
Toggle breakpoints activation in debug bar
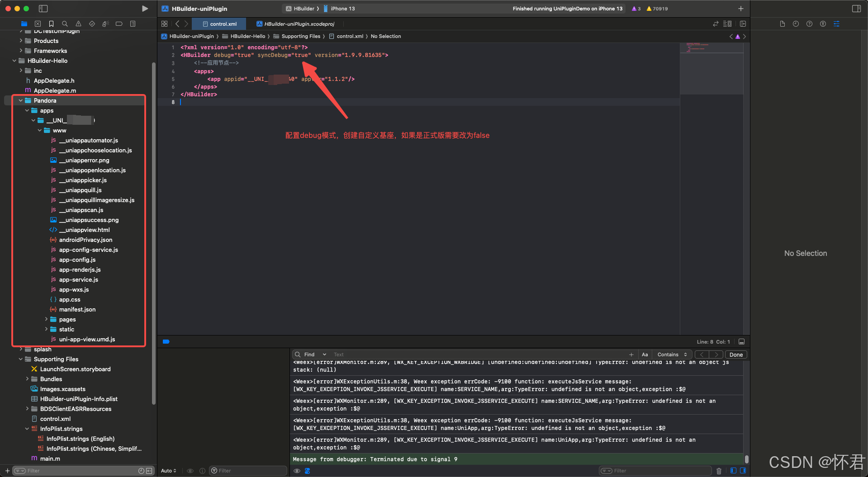166,341
